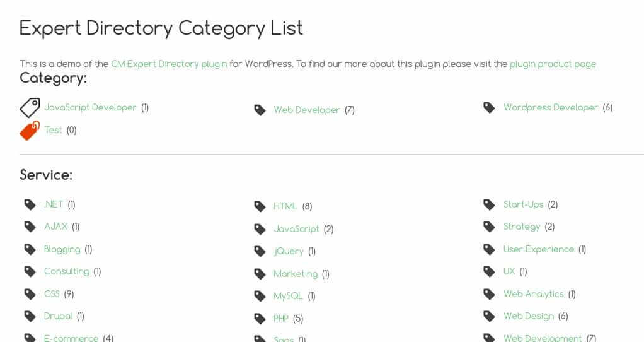
Task: Select the AJAX service link
Action: click(55, 227)
